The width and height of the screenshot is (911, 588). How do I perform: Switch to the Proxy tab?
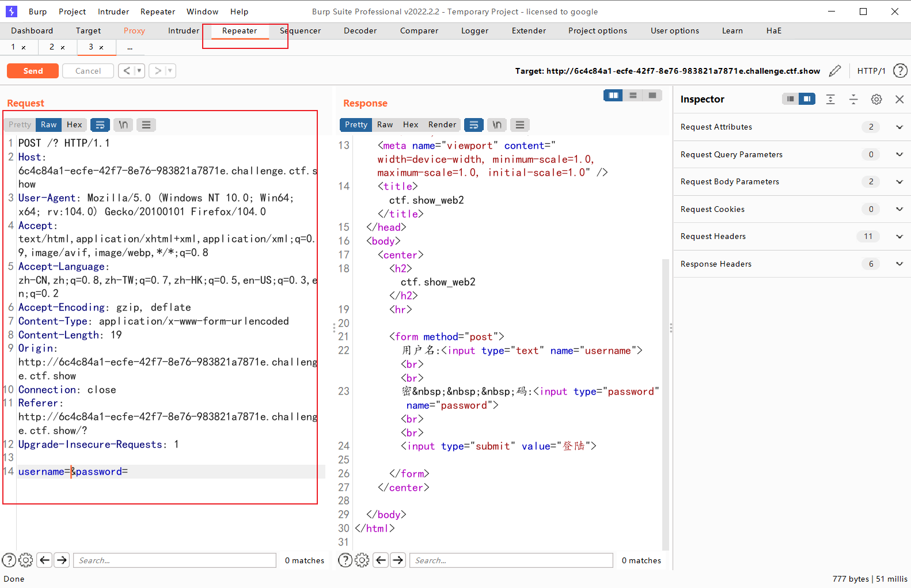pyautogui.click(x=134, y=31)
